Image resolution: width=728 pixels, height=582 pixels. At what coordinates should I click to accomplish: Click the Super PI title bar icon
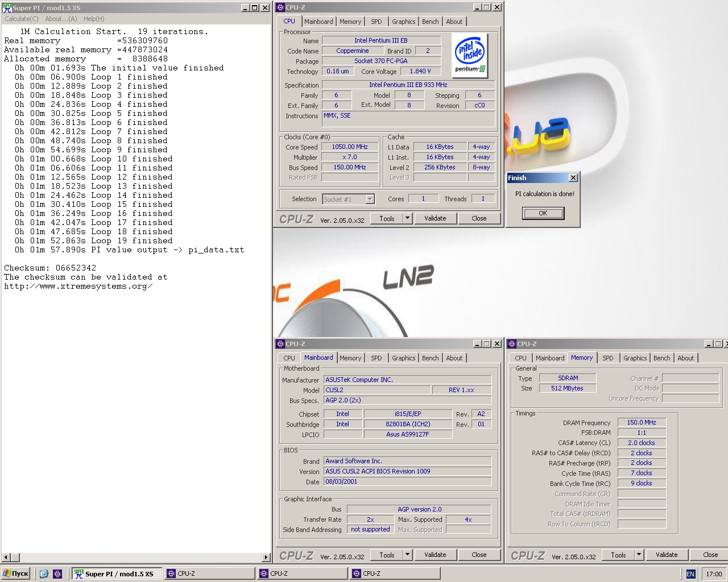(x=7, y=7)
